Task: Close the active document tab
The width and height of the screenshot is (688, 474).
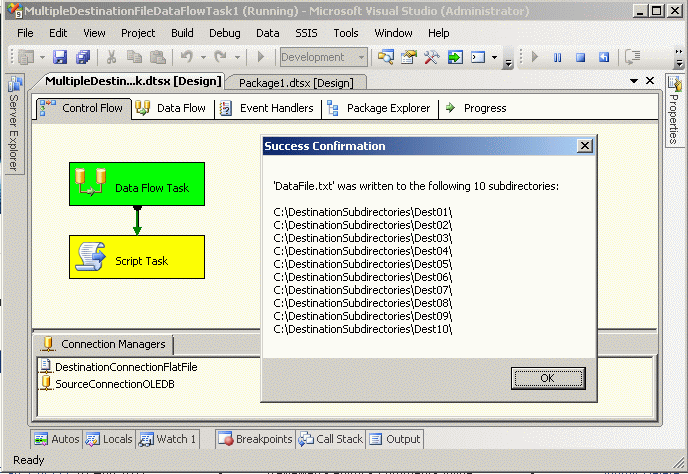Action: pos(650,81)
